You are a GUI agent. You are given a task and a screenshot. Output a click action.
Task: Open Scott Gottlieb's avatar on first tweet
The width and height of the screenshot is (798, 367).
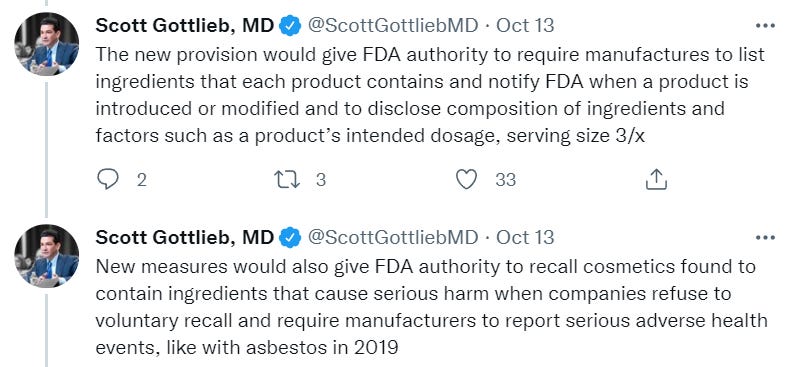47,44
